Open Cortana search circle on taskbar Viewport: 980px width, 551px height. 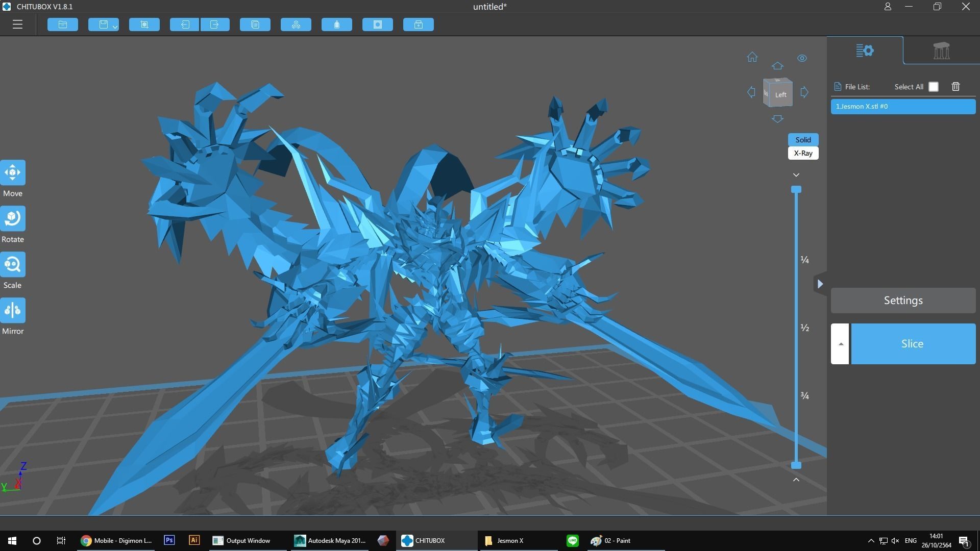[x=37, y=541]
